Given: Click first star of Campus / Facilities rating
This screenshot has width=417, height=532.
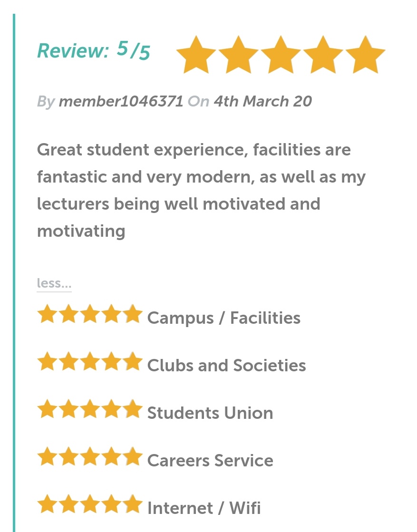Looking at the screenshot, I should pyautogui.click(x=48, y=314).
